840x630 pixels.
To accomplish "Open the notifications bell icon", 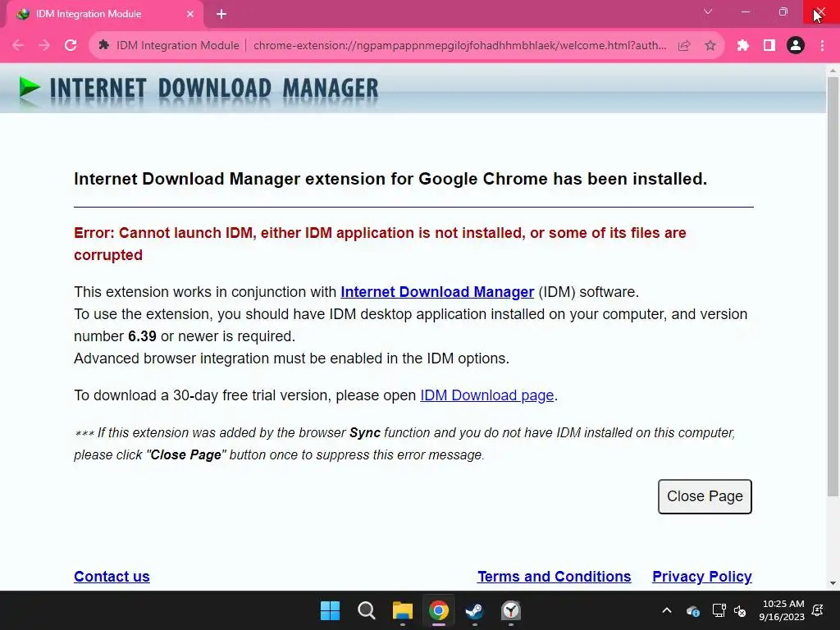I will pos(818,610).
